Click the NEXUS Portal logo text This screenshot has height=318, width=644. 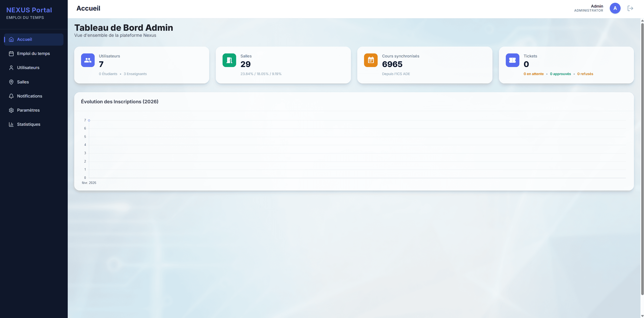(29, 10)
